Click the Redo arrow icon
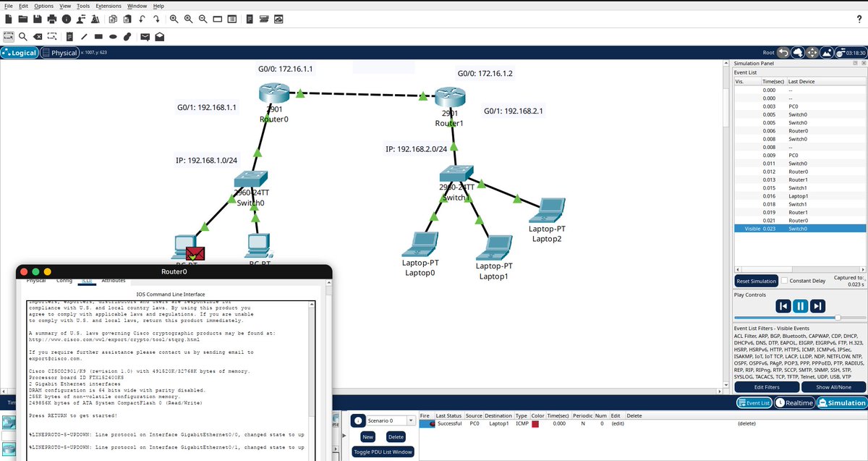 (156, 19)
